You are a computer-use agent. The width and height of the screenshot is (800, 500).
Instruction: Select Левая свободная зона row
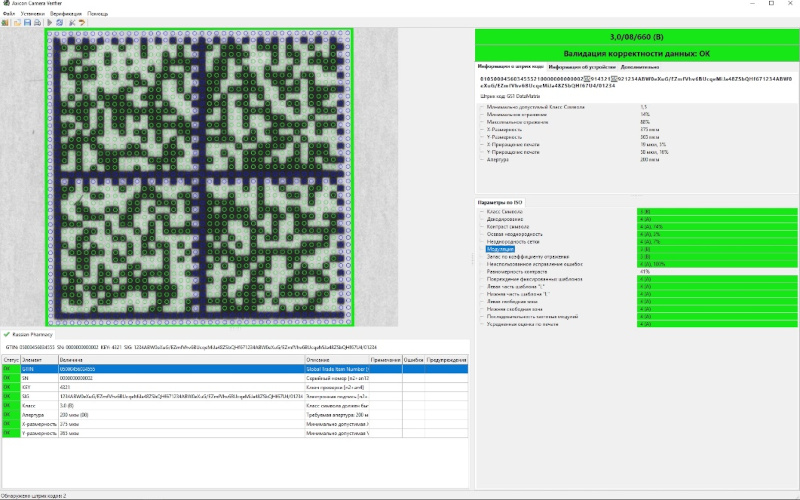[x=638, y=302]
